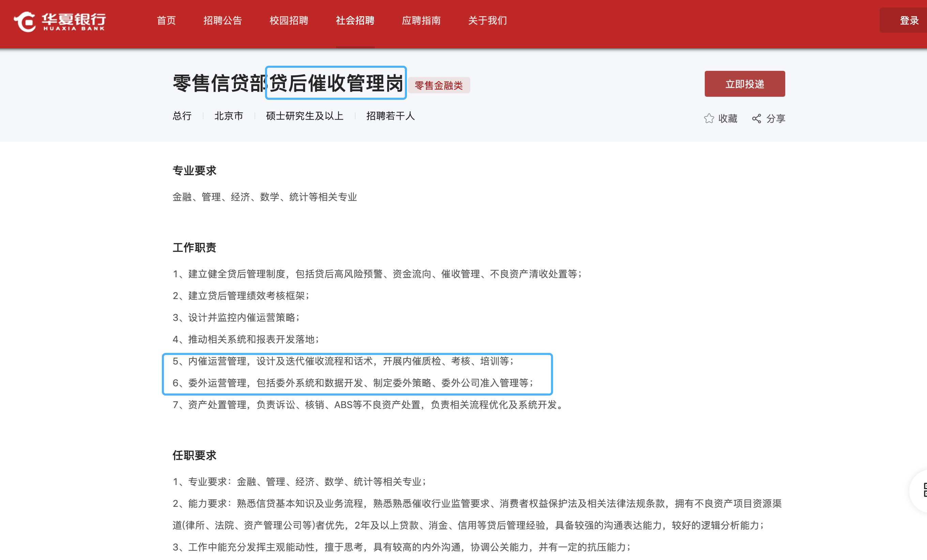
Task: Go to 校园招聘 section
Action: coord(289,21)
